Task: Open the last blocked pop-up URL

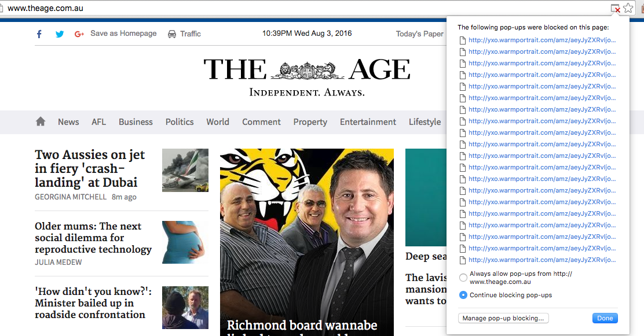Action: click(542, 260)
